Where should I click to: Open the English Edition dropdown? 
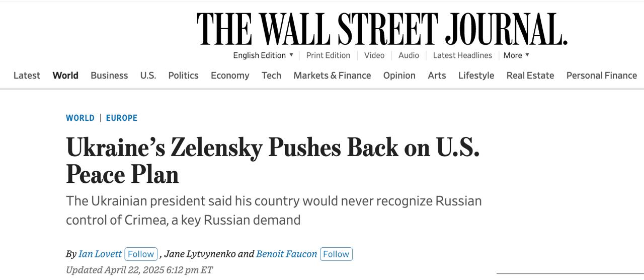[x=263, y=55]
